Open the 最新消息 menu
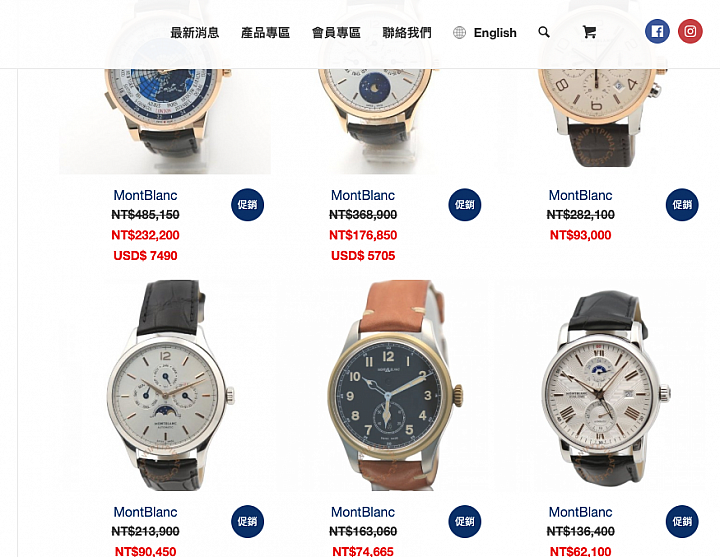This screenshot has width=720, height=557. pos(195,33)
